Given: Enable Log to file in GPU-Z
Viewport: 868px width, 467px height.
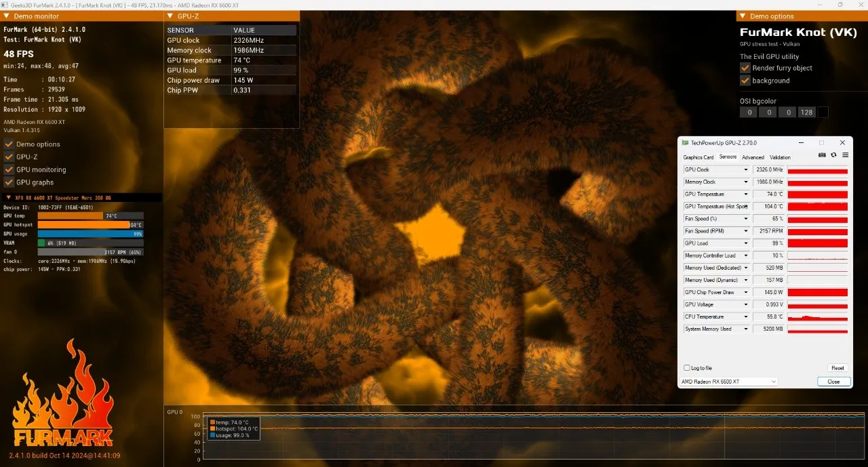Looking at the screenshot, I should tap(687, 368).
